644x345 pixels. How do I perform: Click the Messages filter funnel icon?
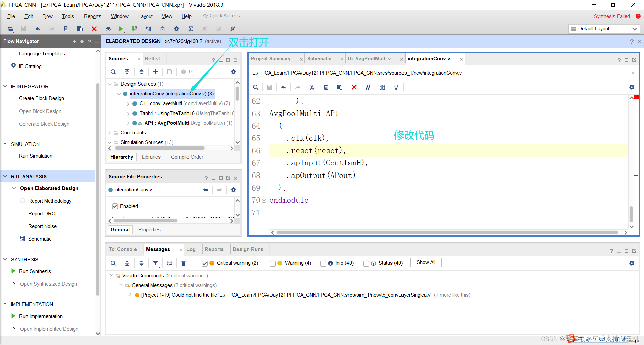156,263
